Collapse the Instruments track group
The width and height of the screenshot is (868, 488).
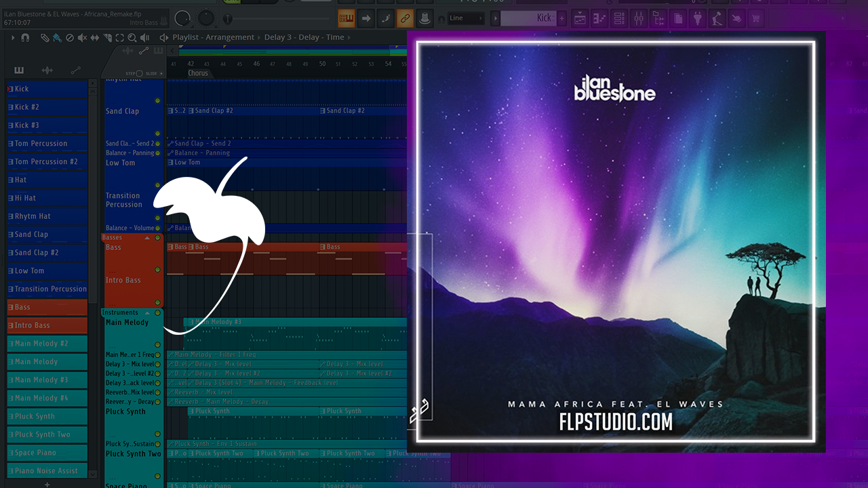147,312
